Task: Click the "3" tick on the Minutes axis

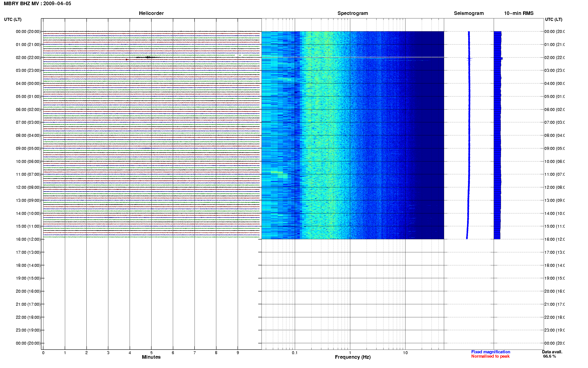Action: click(108, 353)
